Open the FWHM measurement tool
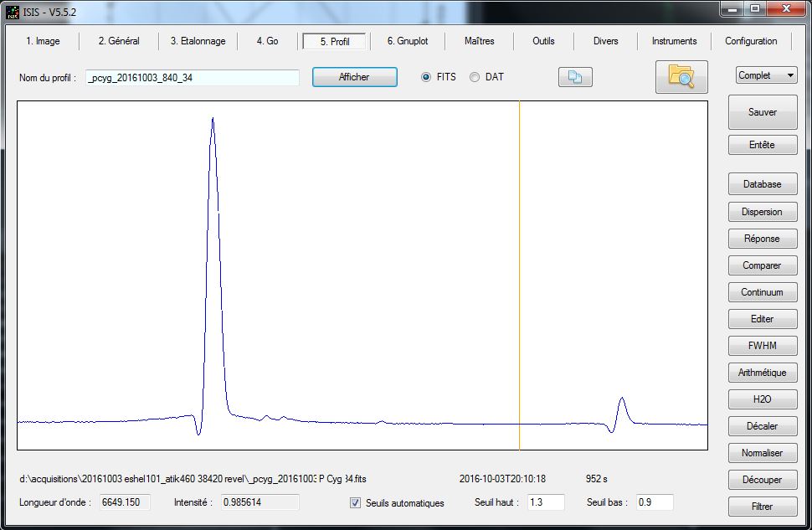 coord(762,346)
